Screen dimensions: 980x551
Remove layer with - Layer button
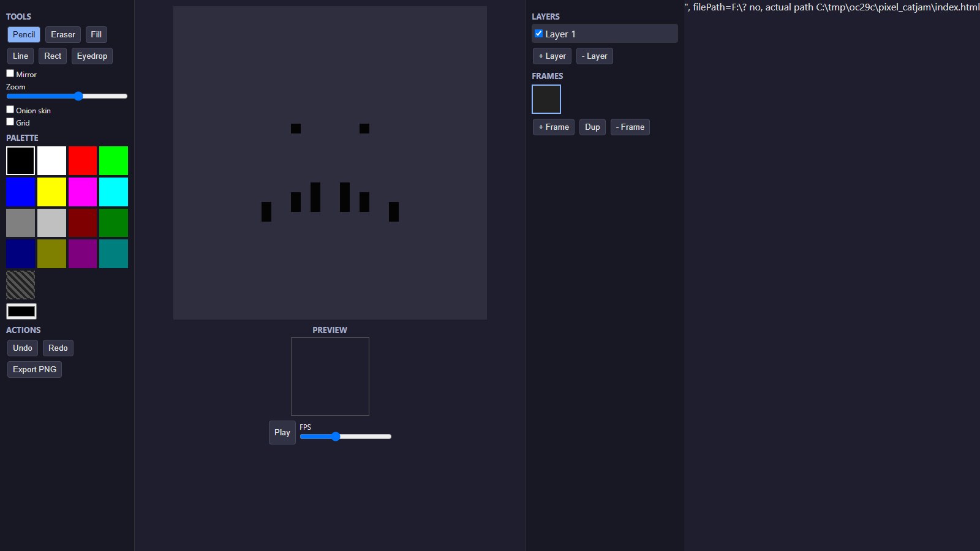pos(595,56)
